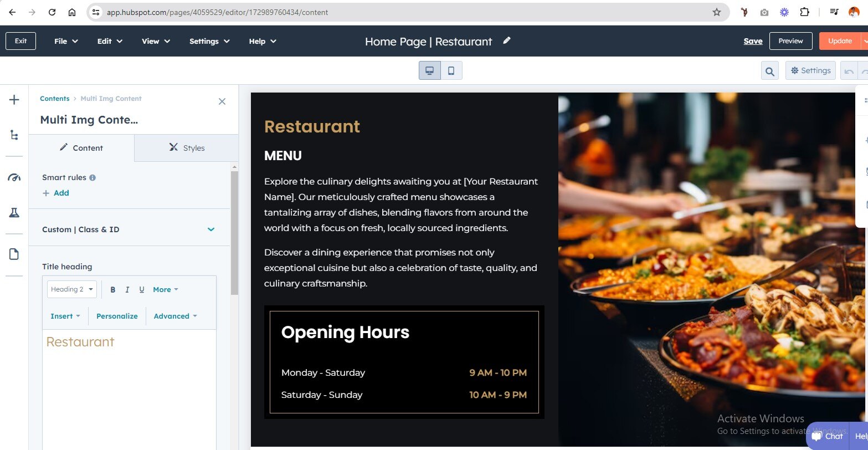Click the Restaurant text in title editor
Viewport: 868px width, 450px height.
tap(80, 342)
